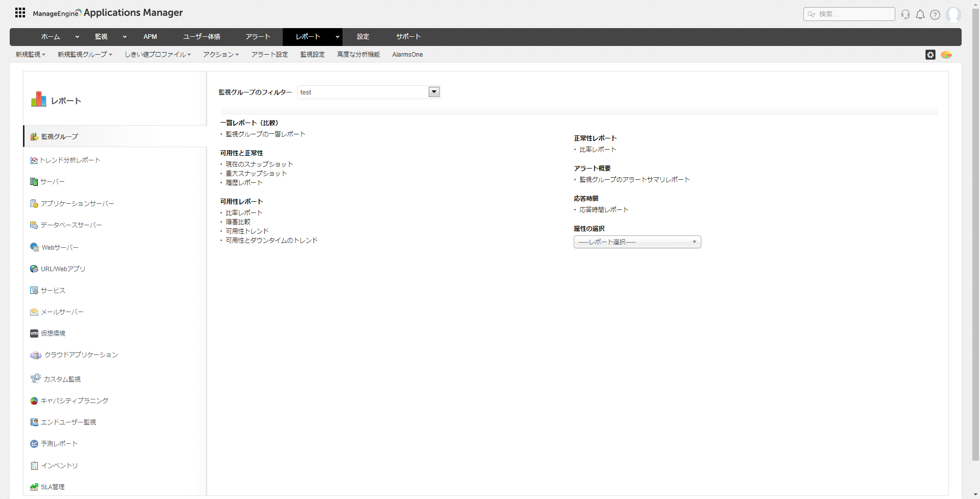Click the orange pie chart icon in the sub-toolbar
This screenshot has width=980, height=499.
point(946,55)
